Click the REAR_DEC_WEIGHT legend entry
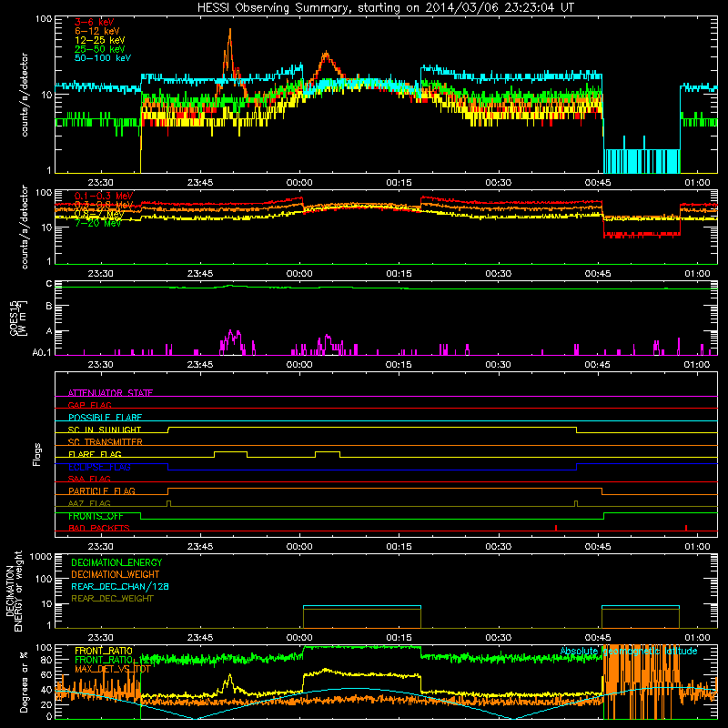Viewport: 728px width, 728px height. click(x=112, y=599)
